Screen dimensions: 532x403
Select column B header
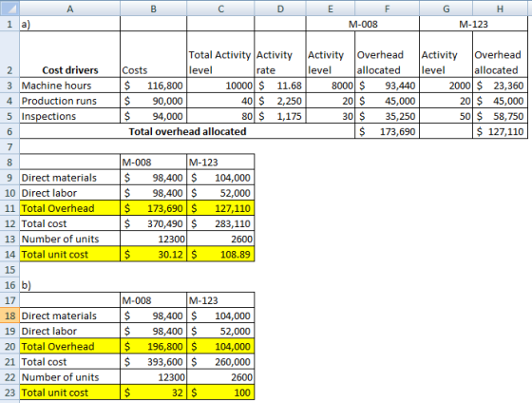(153, 9)
